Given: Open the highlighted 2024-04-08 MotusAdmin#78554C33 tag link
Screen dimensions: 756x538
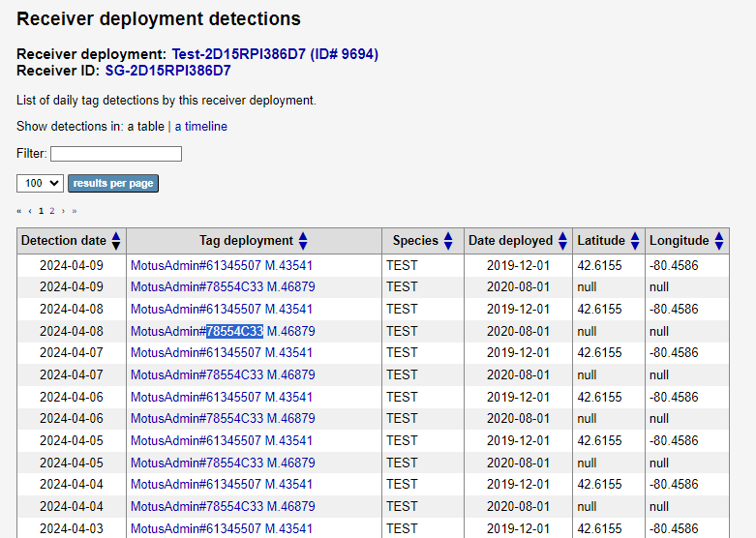Looking at the screenshot, I should click(x=223, y=331).
